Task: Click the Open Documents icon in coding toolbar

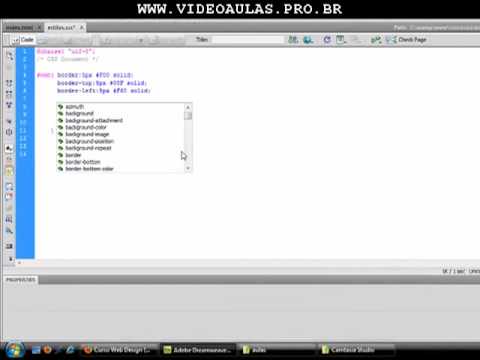Action: 9,56
